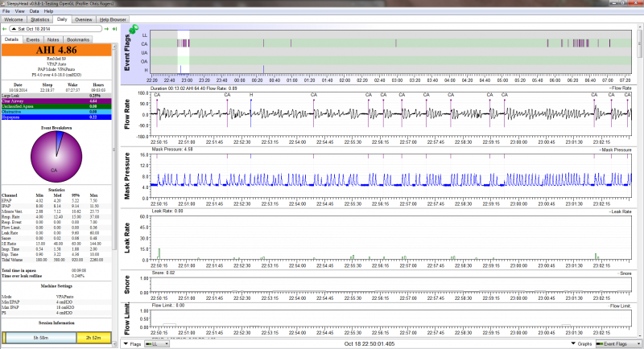The image size is (644, 349).
Task: Switch to the Overview tab
Action: coord(83,19)
